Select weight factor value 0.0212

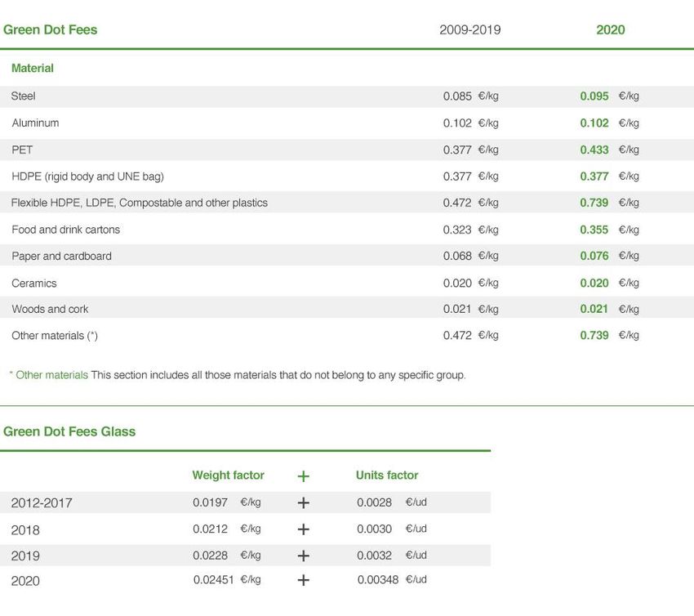(x=210, y=529)
